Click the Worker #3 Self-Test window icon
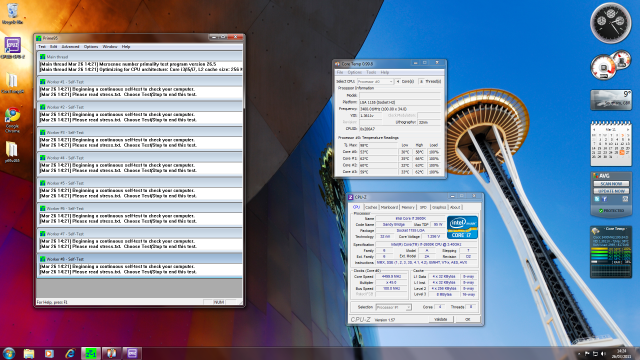 click(x=42, y=132)
